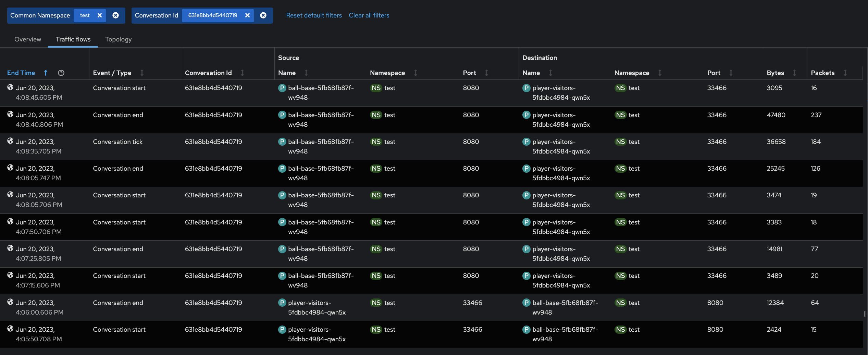Sort by Conversation Id column
868x355 pixels.
242,73
